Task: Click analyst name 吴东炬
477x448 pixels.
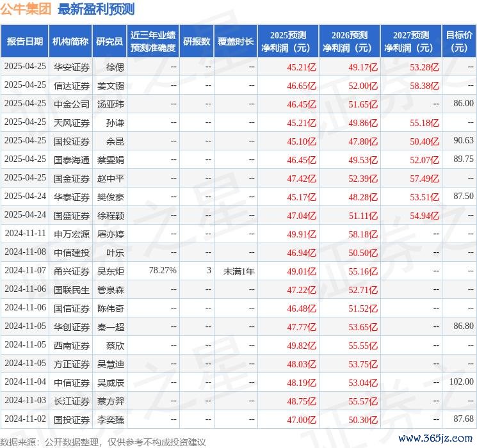Action: (110, 271)
